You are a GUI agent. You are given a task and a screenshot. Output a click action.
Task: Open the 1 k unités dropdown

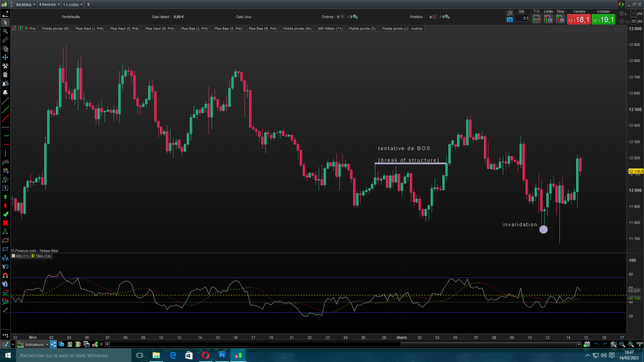[x=73, y=5]
